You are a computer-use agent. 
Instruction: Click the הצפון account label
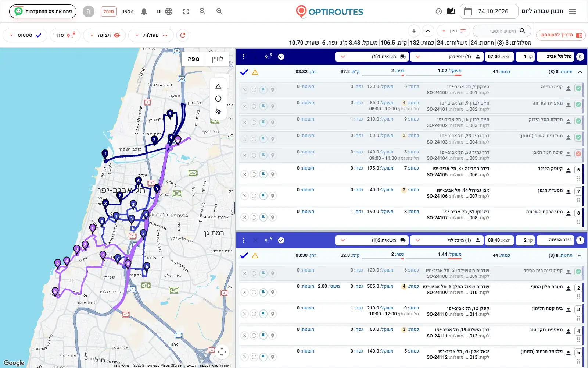pyautogui.click(x=128, y=11)
